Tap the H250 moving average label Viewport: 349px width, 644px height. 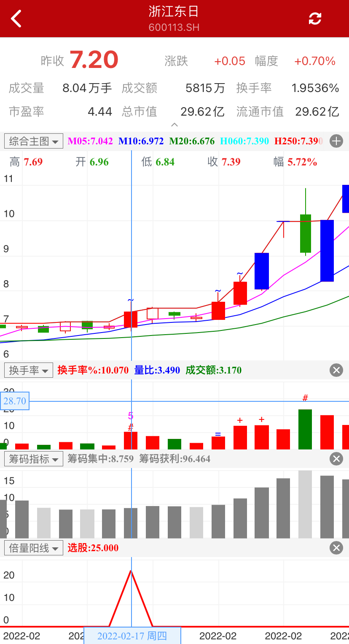click(298, 141)
